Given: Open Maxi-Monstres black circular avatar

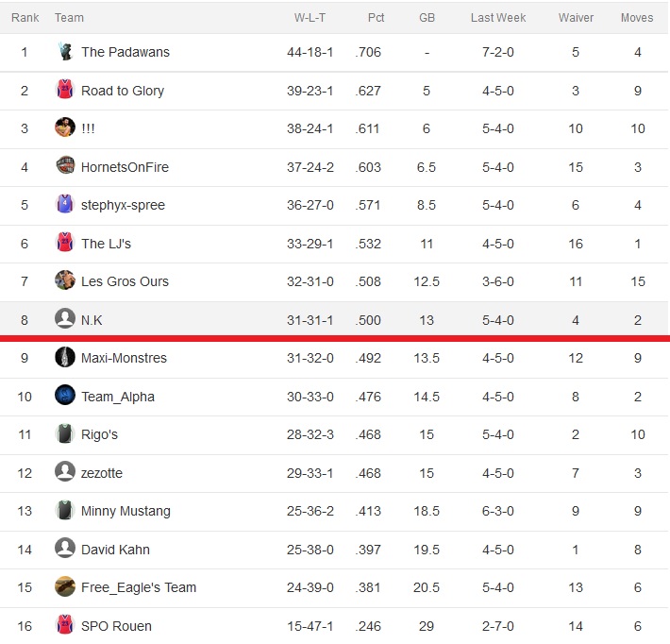Looking at the screenshot, I should coord(65,358).
